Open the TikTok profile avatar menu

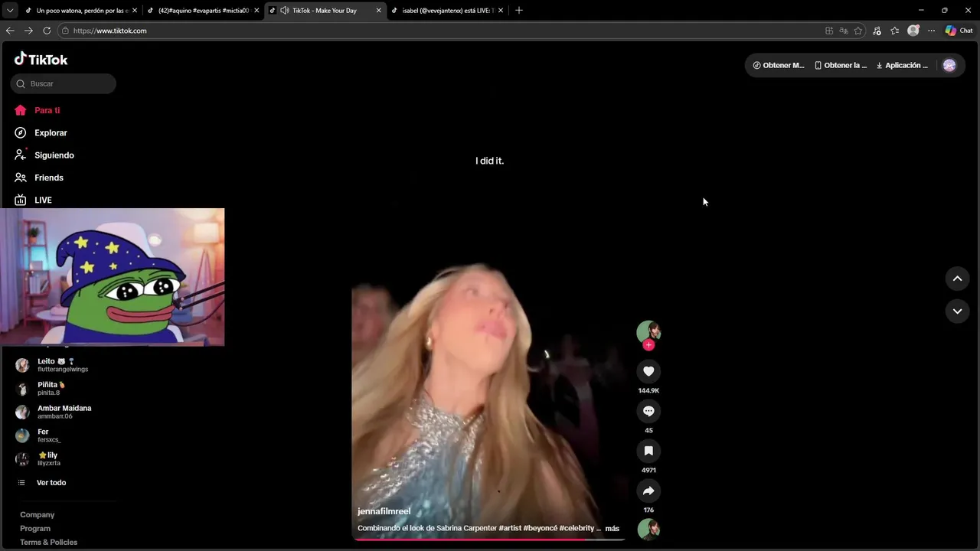[x=949, y=65]
